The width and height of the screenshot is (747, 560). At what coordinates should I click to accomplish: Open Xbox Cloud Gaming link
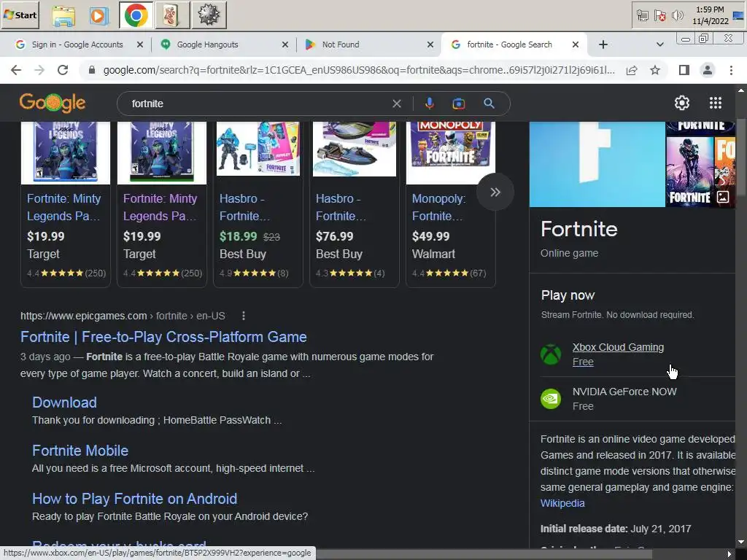(x=618, y=347)
